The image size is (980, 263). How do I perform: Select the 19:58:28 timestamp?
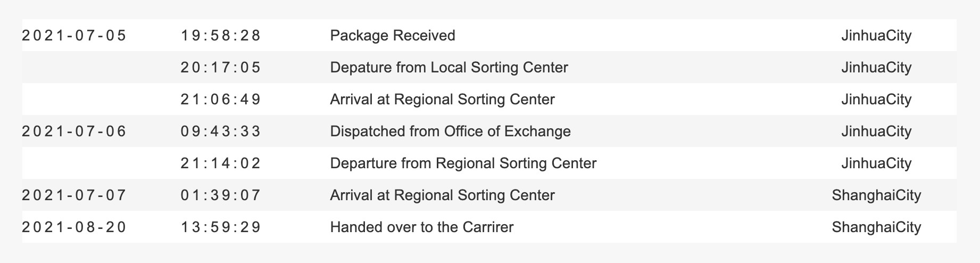tap(221, 36)
